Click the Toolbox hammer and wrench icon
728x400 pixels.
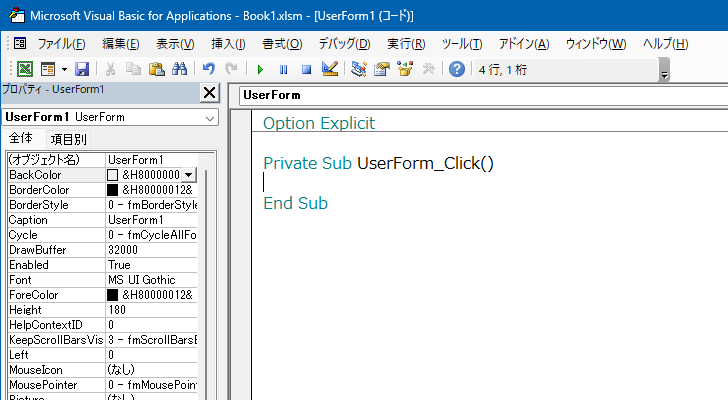click(x=428, y=70)
